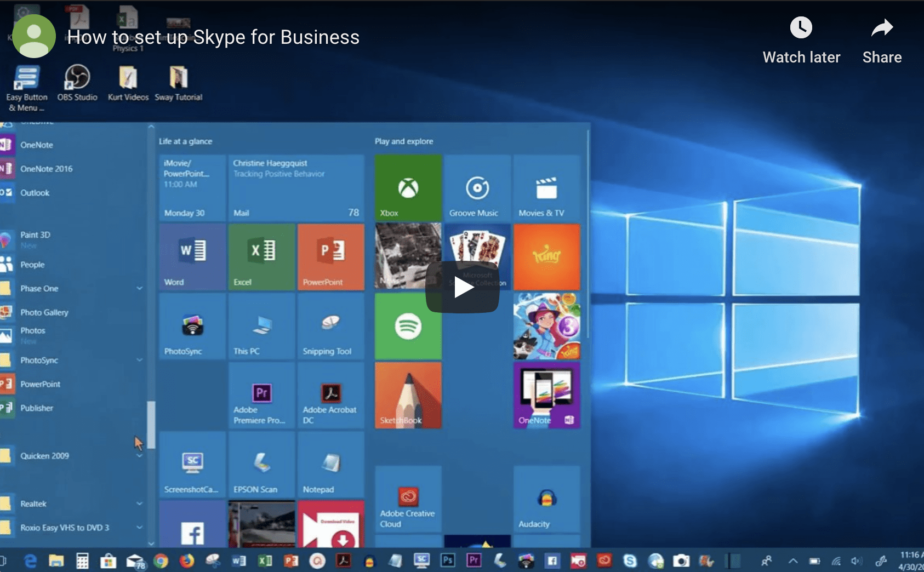Open the This PC tile
The image size is (924, 572).
261,326
